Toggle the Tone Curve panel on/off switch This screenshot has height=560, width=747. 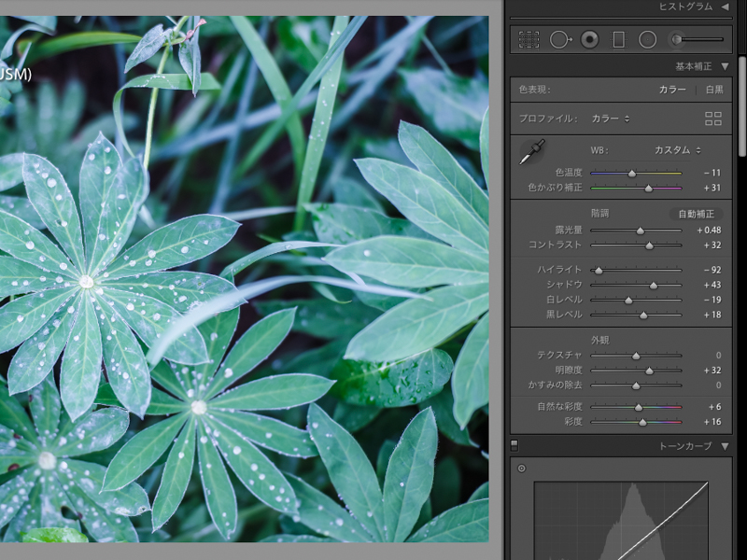[x=514, y=445]
